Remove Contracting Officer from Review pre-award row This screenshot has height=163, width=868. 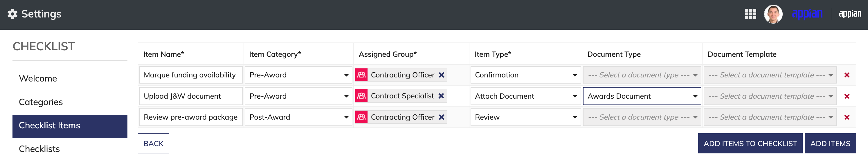[x=442, y=117]
